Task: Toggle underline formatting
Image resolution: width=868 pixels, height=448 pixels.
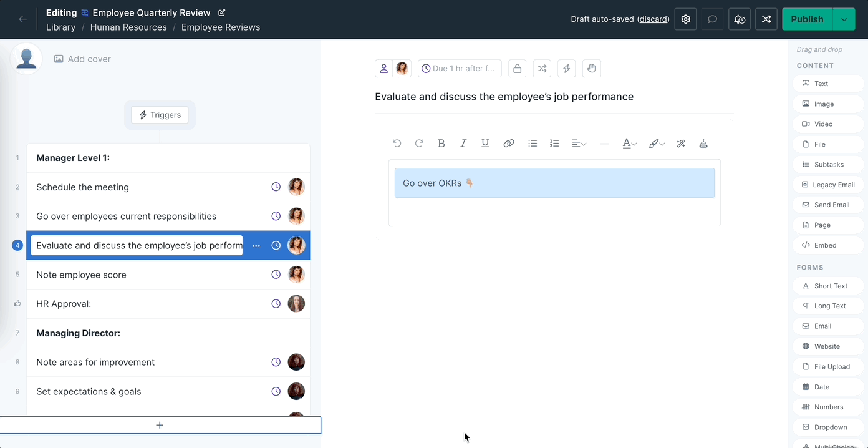Action: click(485, 144)
